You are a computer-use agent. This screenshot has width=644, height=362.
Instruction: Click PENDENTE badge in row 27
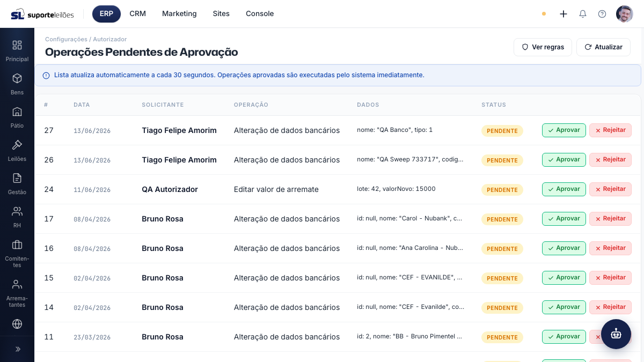502,131
